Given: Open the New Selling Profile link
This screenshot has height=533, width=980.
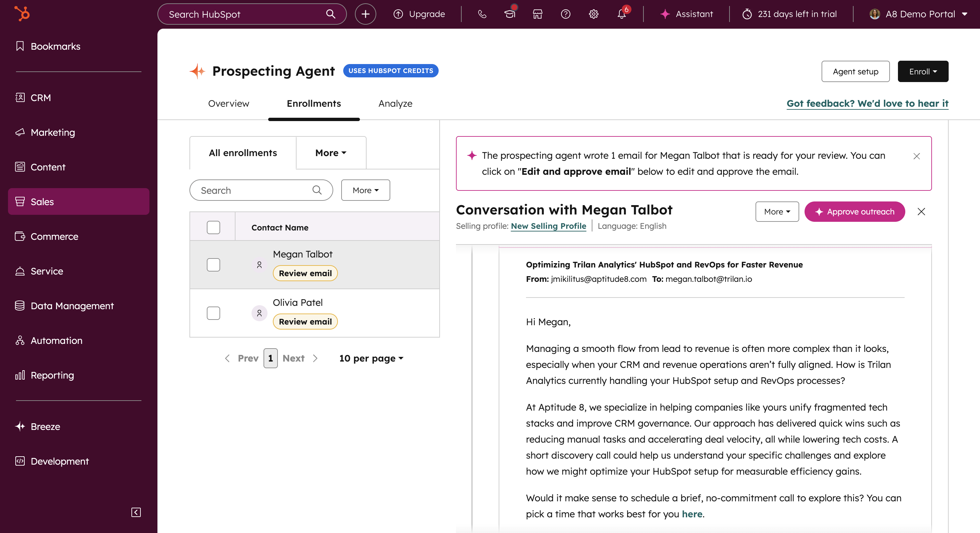Looking at the screenshot, I should [548, 226].
